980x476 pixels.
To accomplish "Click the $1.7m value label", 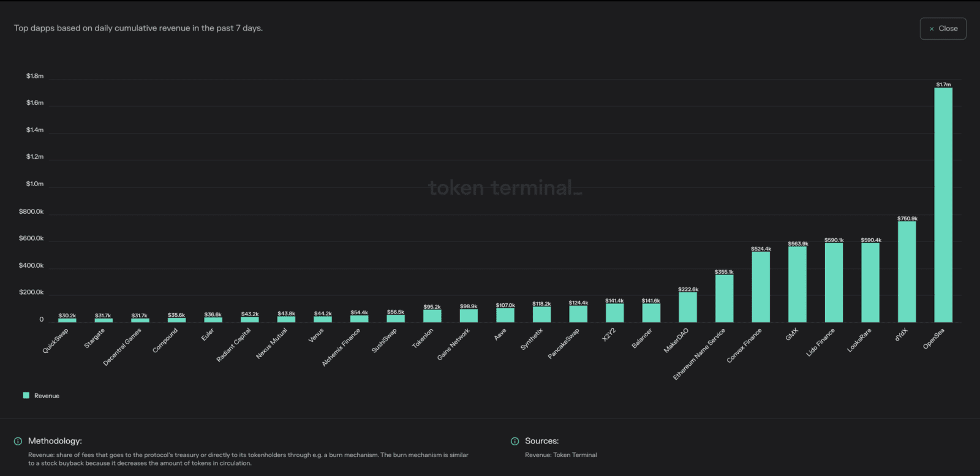I will 943,85.
